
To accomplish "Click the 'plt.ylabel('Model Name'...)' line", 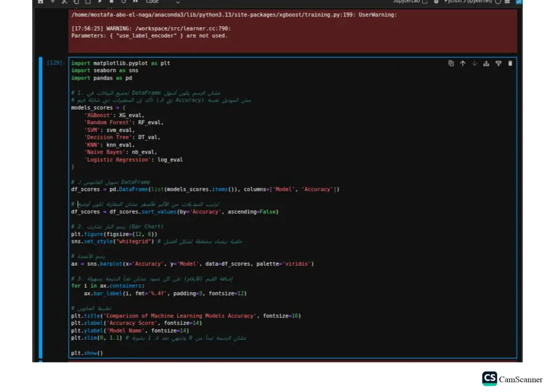I will (x=130, y=331).
